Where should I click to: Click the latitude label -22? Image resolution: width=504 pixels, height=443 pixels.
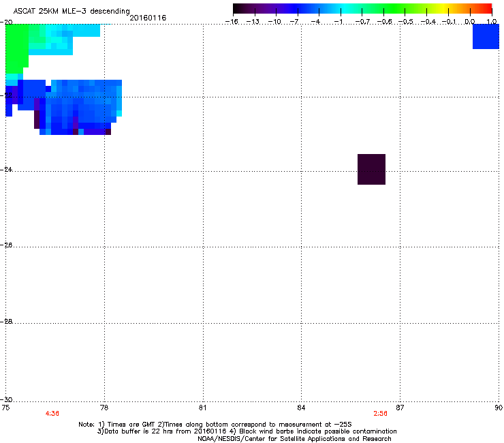[x=6, y=95]
